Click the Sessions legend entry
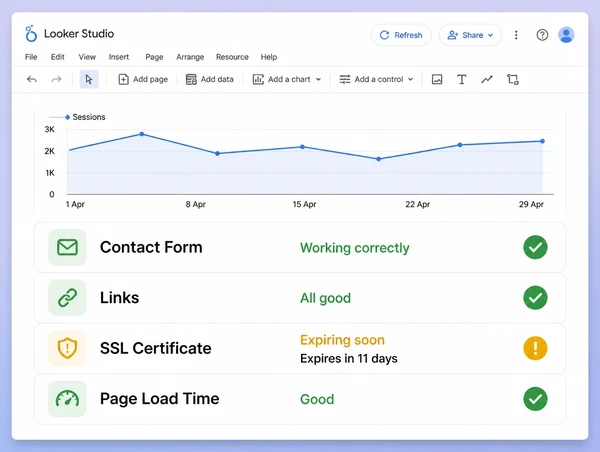Screen dimensions: 600x452 pos(77,117)
